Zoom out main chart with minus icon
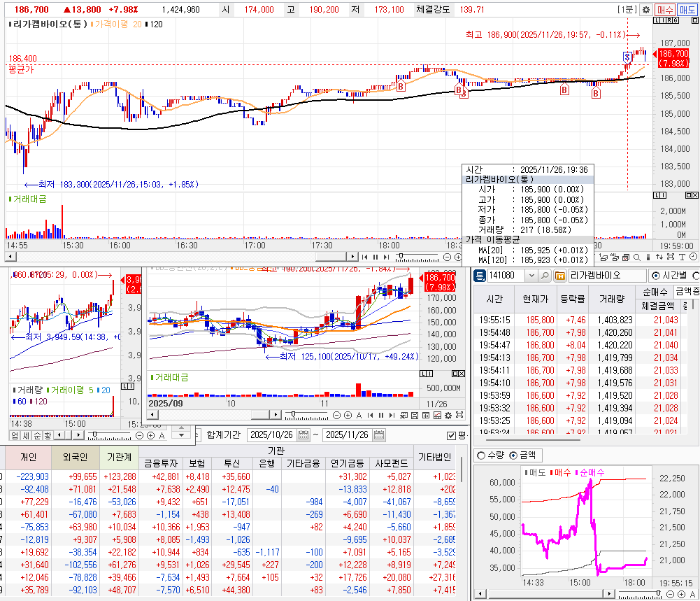 click(447, 257)
